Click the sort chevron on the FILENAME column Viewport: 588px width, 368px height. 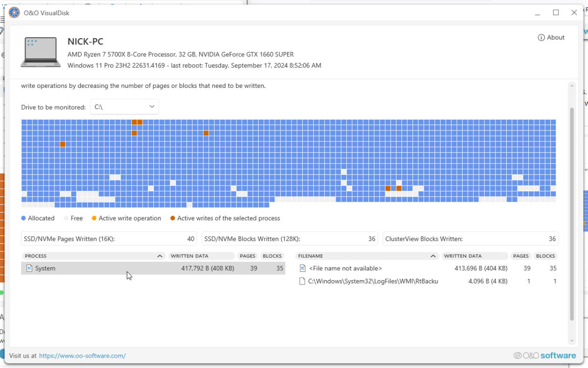pos(433,256)
